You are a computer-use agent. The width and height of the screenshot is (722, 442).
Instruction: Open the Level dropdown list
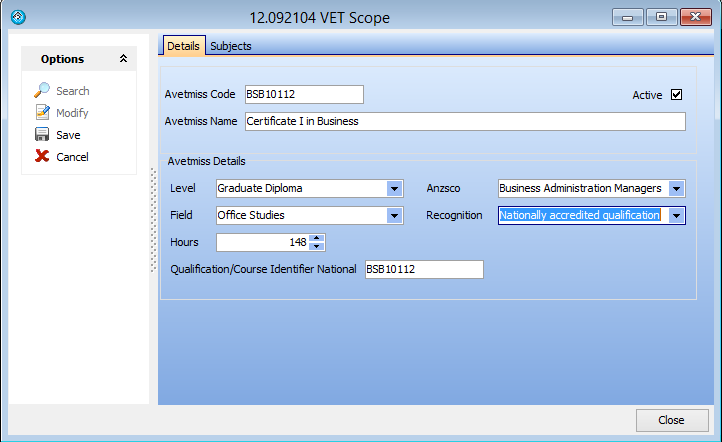pyautogui.click(x=394, y=188)
